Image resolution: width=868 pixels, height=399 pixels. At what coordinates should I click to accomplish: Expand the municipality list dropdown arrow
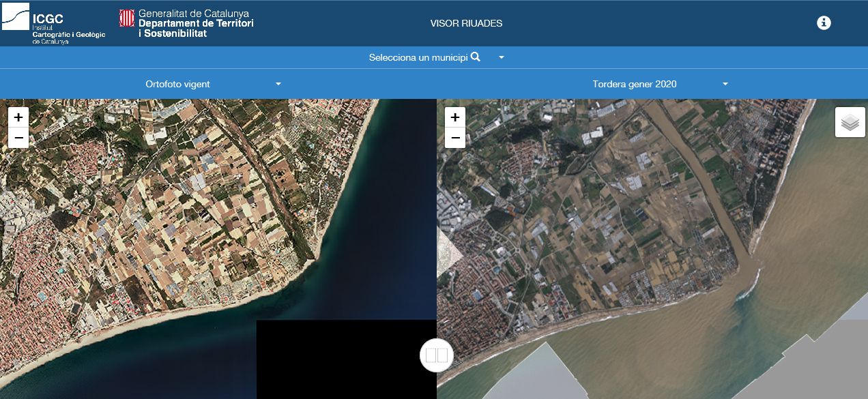(x=502, y=58)
